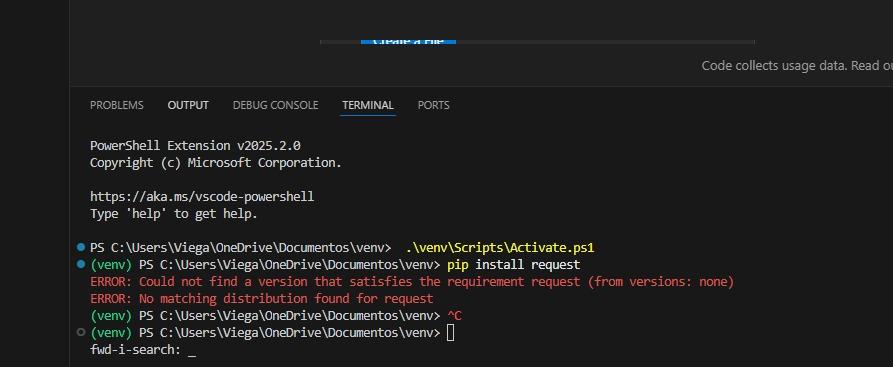Switch to the OUTPUT tab
This screenshot has height=367, width=893.
[x=188, y=105]
